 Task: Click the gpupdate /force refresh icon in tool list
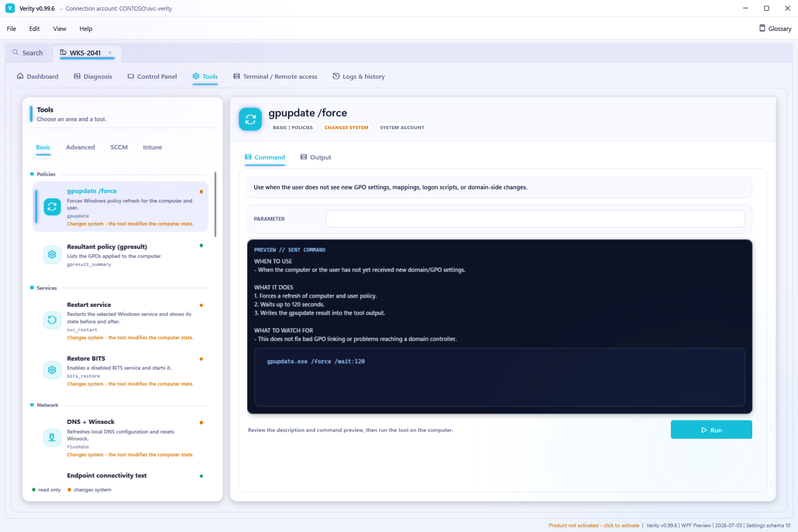(x=52, y=206)
